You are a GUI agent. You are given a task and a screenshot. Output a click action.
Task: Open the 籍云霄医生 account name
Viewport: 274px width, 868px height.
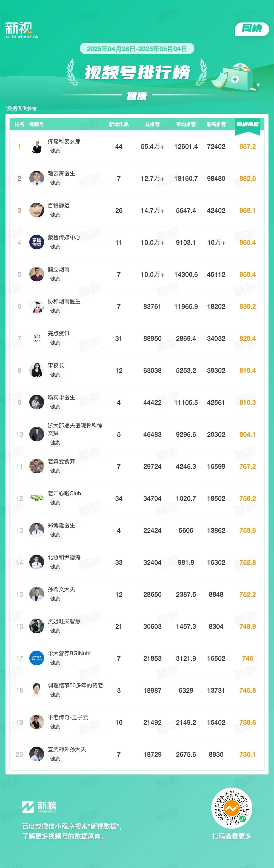61,173
